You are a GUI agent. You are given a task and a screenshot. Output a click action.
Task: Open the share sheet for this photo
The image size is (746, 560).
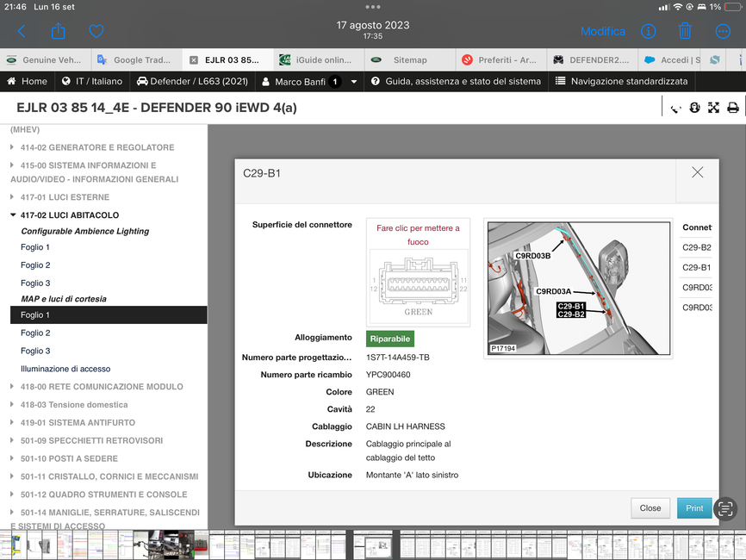(58, 31)
